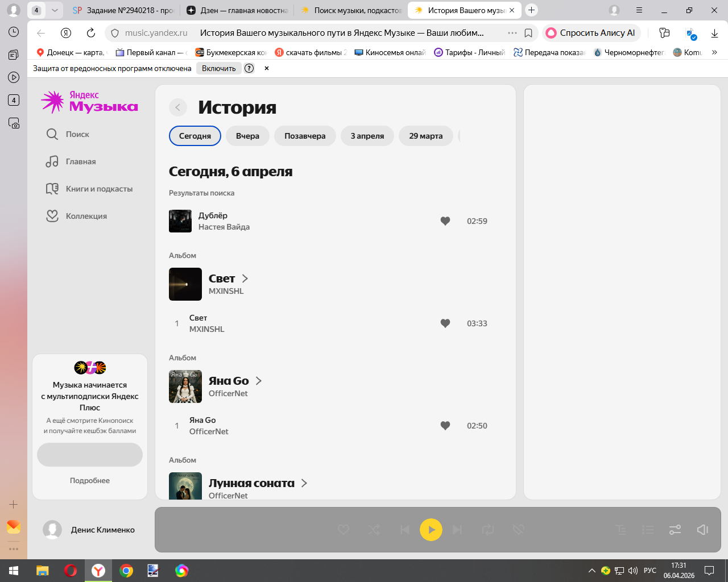This screenshot has width=728, height=582.
Task: Skip to the next track
Action: [x=457, y=530]
